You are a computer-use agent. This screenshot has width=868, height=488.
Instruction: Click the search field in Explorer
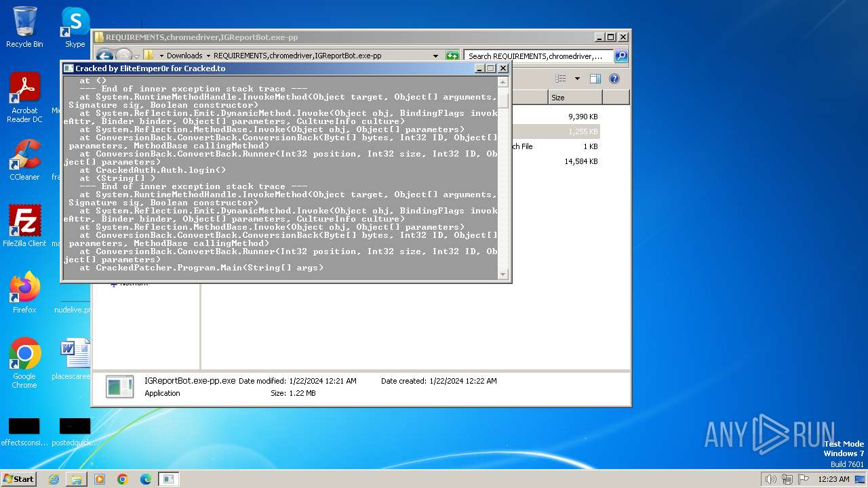[538, 56]
